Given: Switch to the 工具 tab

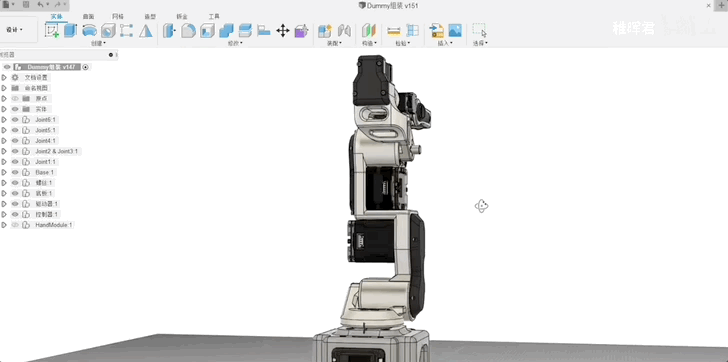Looking at the screenshot, I should pyautogui.click(x=214, y=17).
